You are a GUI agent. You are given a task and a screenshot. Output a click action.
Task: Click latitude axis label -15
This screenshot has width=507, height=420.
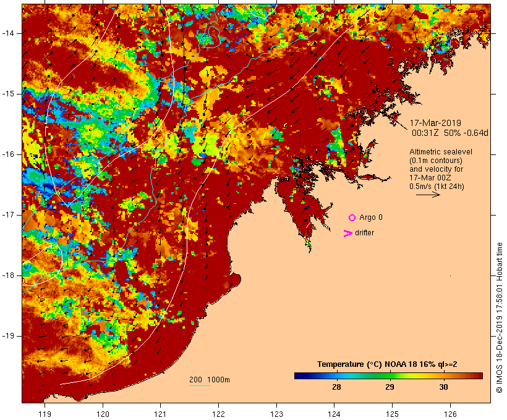pyautogui.click(x=8, y=94)
